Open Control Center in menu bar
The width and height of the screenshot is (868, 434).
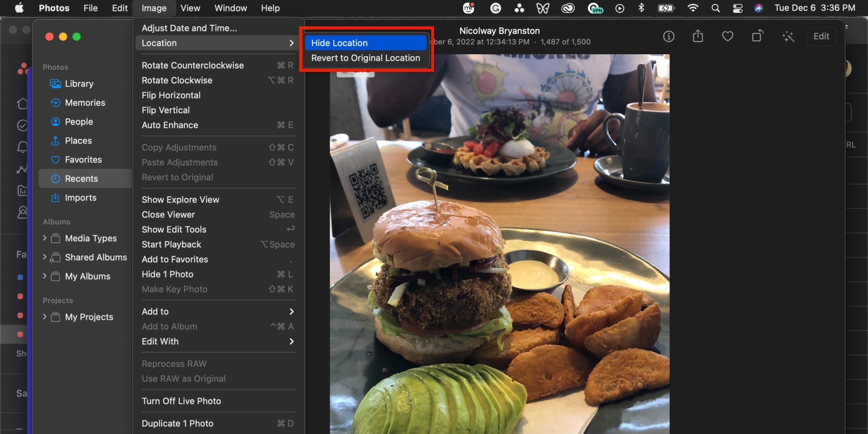738,8
